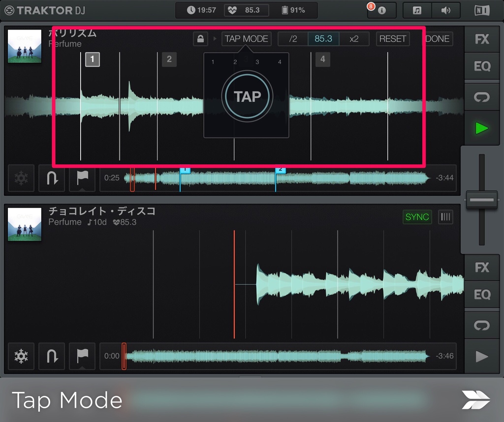
Task: Jump to cue marker 1 in top overview
Action: click(185, 170)
